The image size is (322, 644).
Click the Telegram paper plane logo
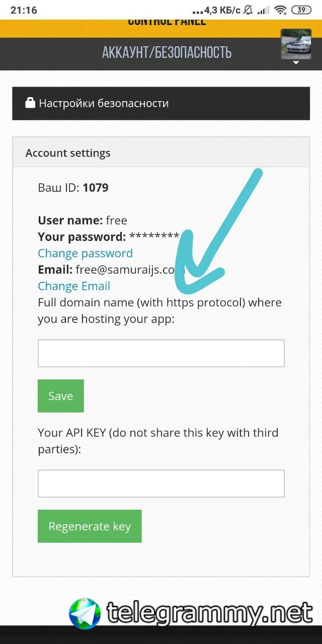pyautogui.click(x=85, y=614)
